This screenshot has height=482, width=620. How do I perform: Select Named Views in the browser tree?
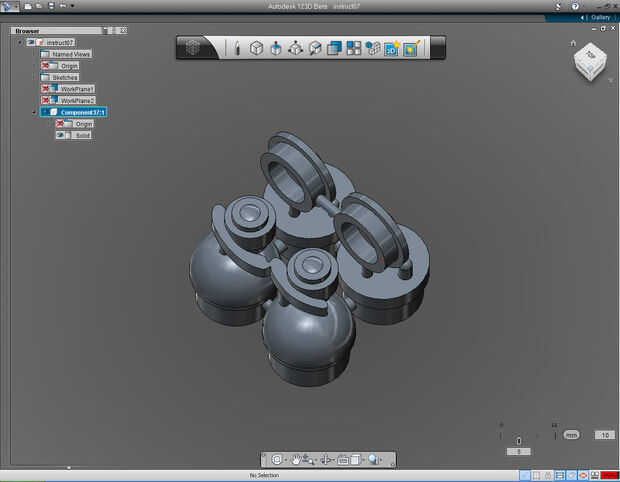point(69,54)
